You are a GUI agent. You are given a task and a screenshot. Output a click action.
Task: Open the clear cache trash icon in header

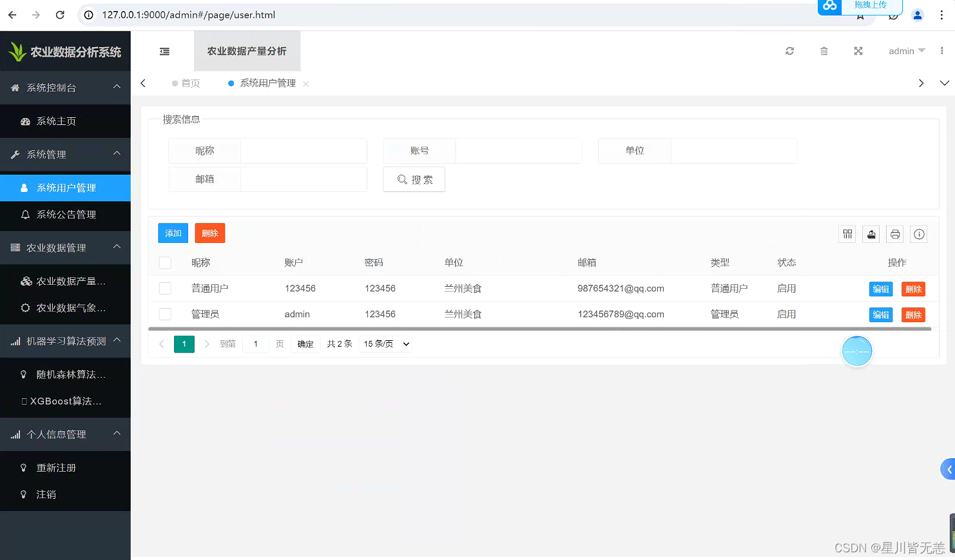(x=824, y=51)
